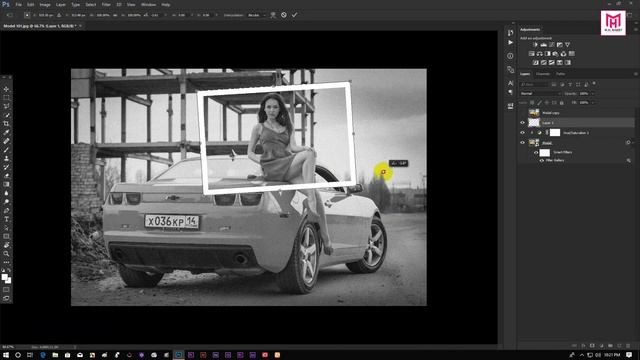Viewport: 640px width, 360px height.
Task: Open the History panel icon
Action: point(510,33)
